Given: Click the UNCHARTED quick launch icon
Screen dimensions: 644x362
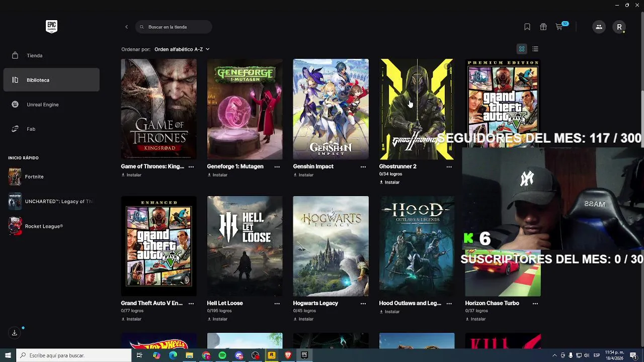Looking at the screenshot, I should (15, 201).
